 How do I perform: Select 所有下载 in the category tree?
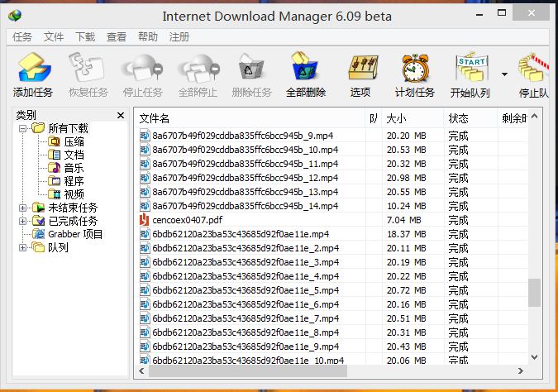[68, 128]
